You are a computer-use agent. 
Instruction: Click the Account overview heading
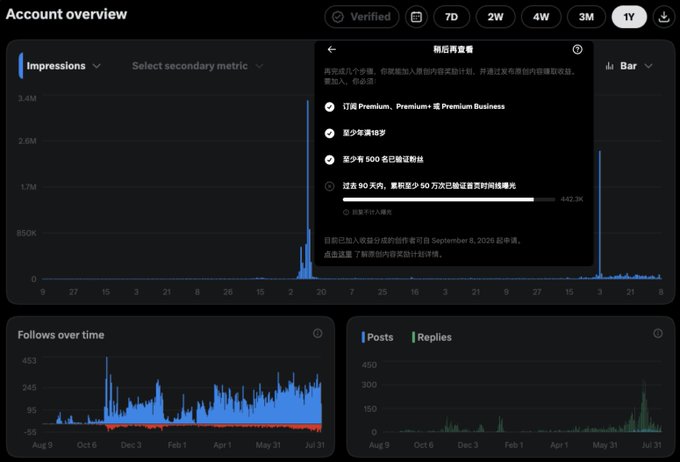coord(66,14)
